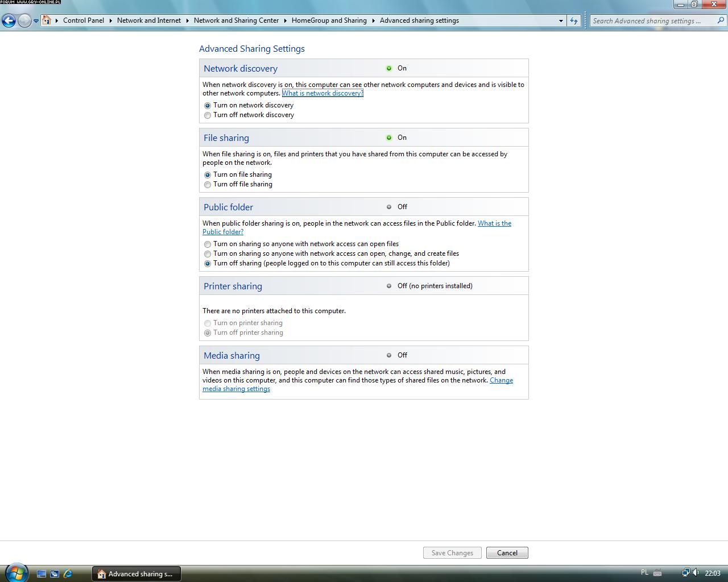Go to Network and Sharing Center breadcrumb
This screenshot has height=582, width=728.
click(236, 20)
